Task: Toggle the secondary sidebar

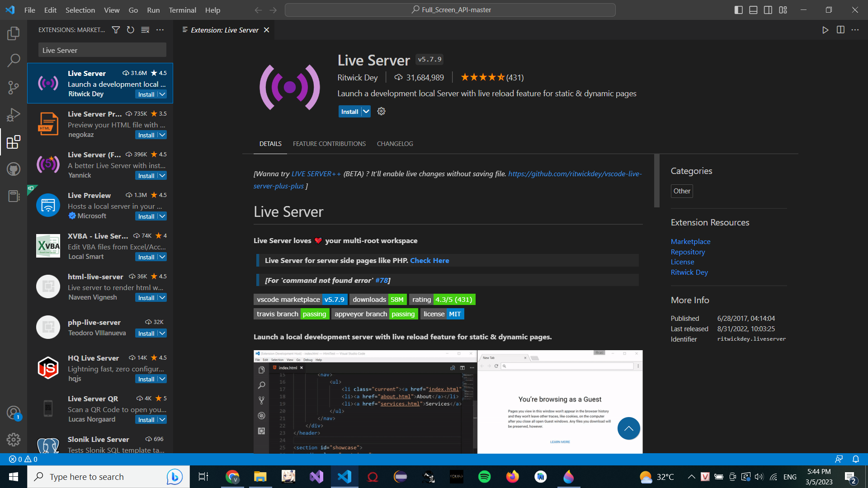Action: [768, 9]
